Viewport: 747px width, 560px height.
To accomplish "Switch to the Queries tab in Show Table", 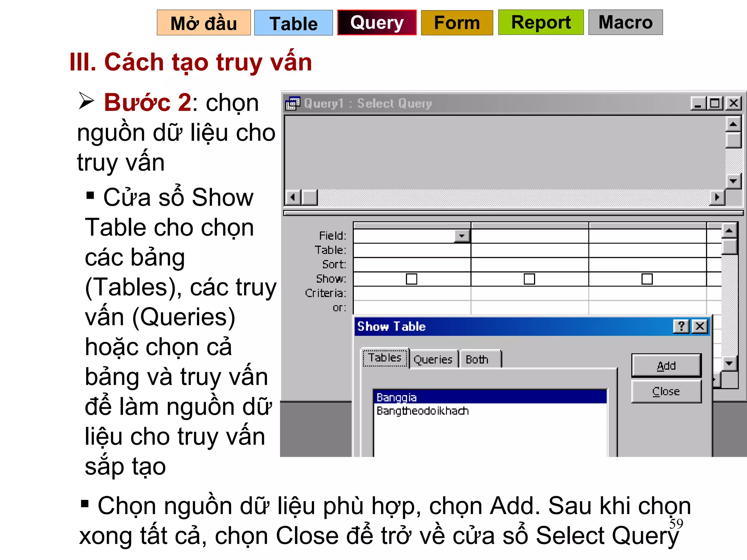I will (x=433, y=359).
